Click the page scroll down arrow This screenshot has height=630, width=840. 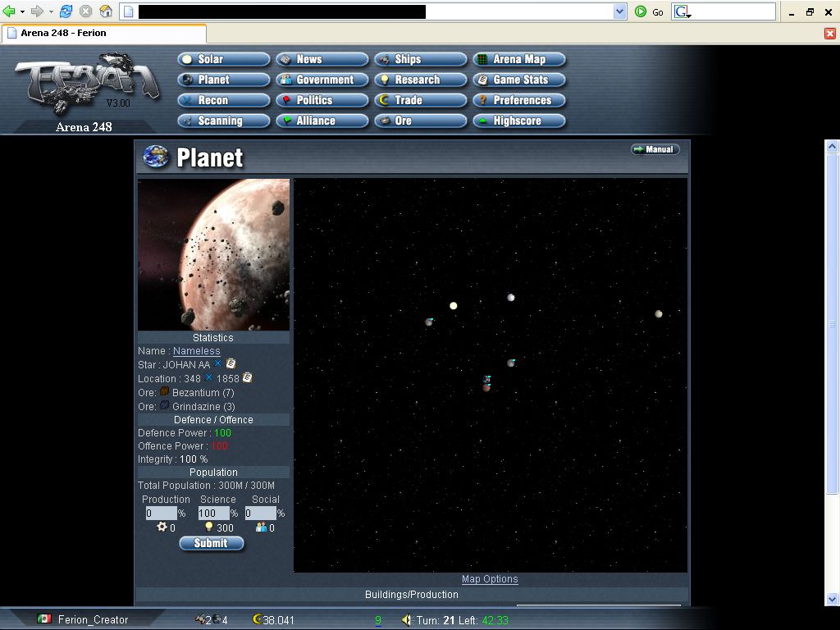(x=832, y=599)
